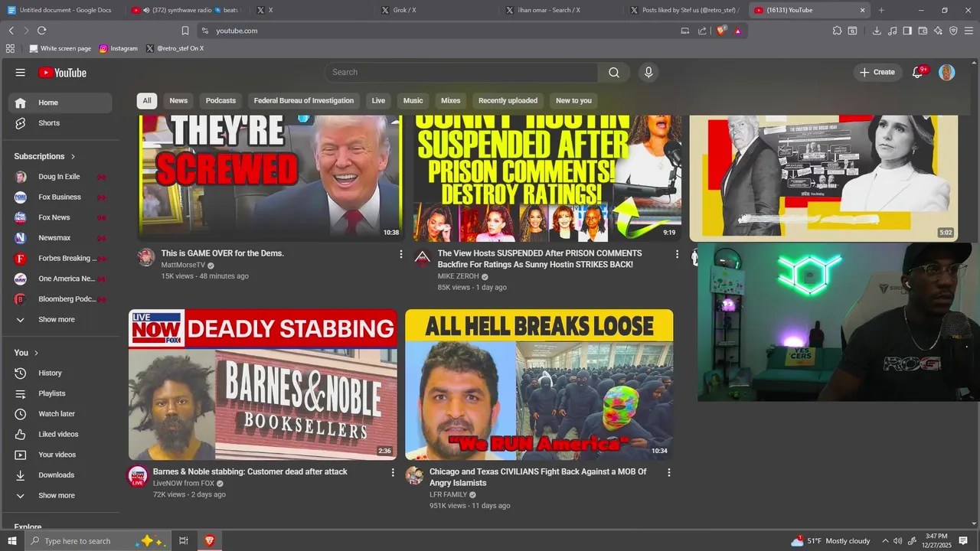This screenshot has width=980, height=551.
Task: Open Bloomberg Podcasts subscription
Action: [60, 299]
